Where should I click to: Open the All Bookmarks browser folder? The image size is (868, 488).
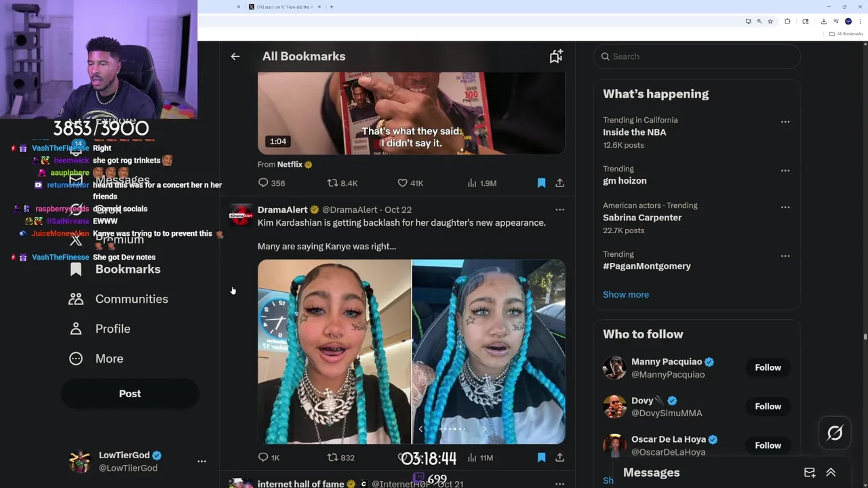846,34
